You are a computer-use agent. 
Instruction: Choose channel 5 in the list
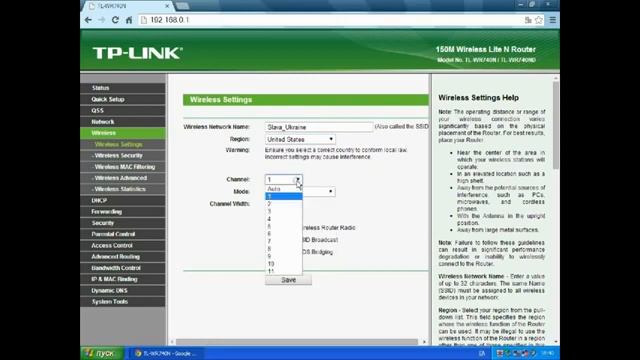pyautogui.click(x=284, y=226)
